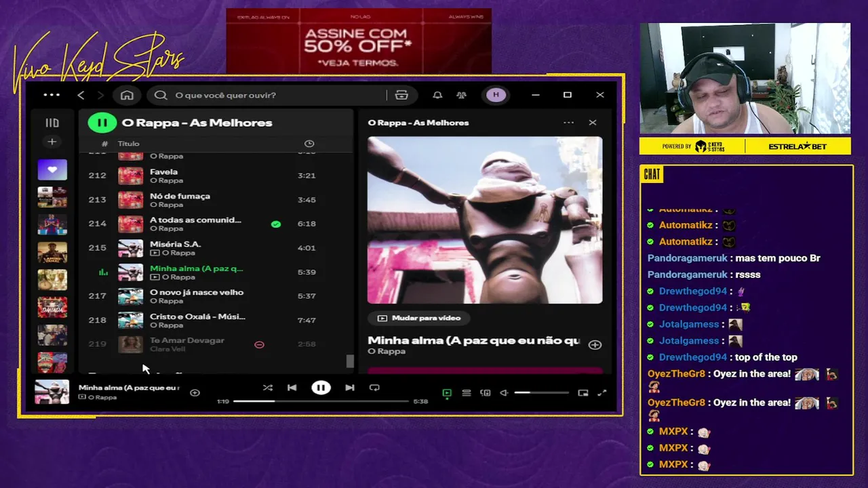The height and width of the screenshot is (488, 868).
Task: Click the 'Assine com 50% OFF' banner
Action: click(359, 41)
